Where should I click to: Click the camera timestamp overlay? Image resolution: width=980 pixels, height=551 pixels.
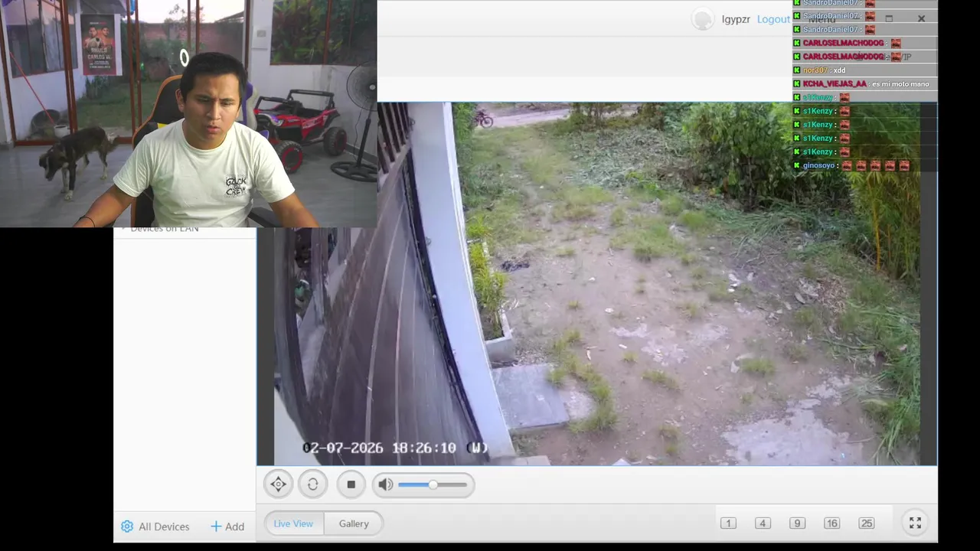pos(395,448)
